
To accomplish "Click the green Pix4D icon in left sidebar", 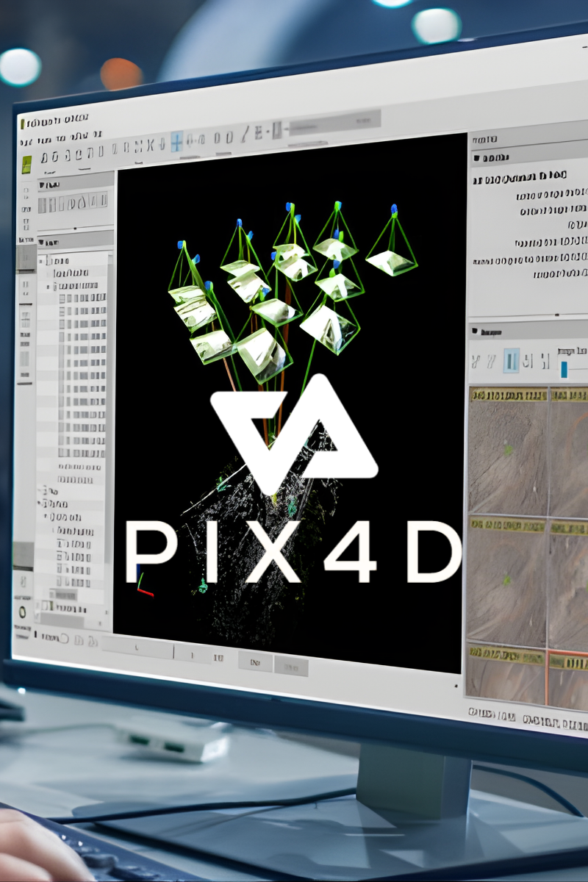I will [x=27, y=164].
